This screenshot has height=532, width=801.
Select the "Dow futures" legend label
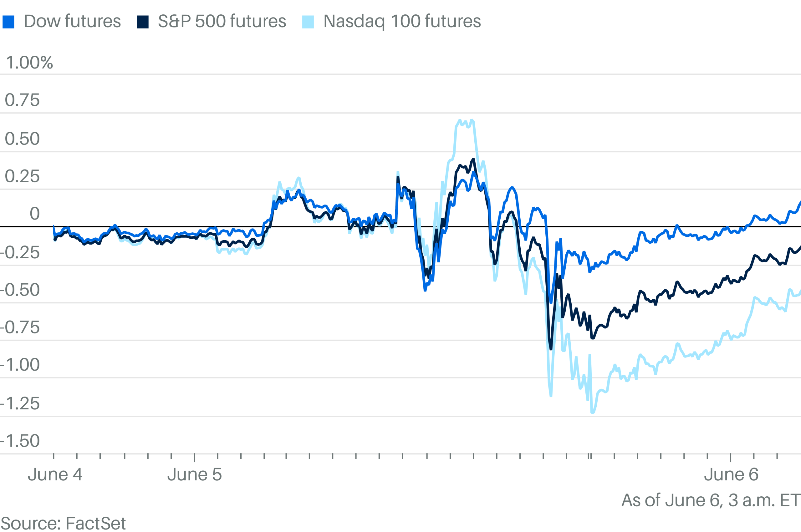tap(72, 21)
